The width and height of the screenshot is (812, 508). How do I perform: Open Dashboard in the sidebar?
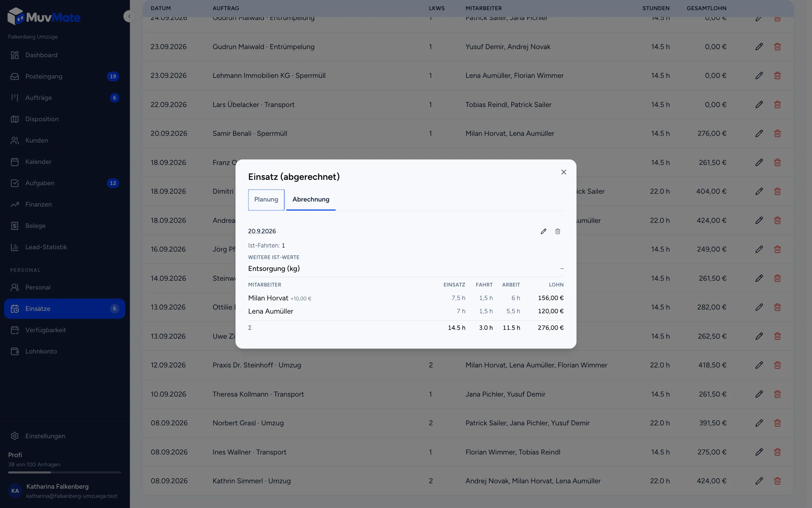pos(64,55)
